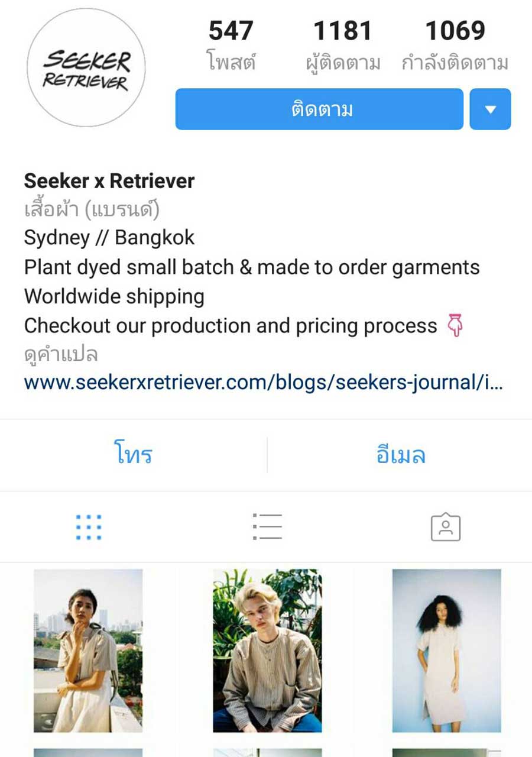Expand suggested accounts dropdown arrow
The width and height of the screenshot is (532, 757).
(x=490, y=109)
